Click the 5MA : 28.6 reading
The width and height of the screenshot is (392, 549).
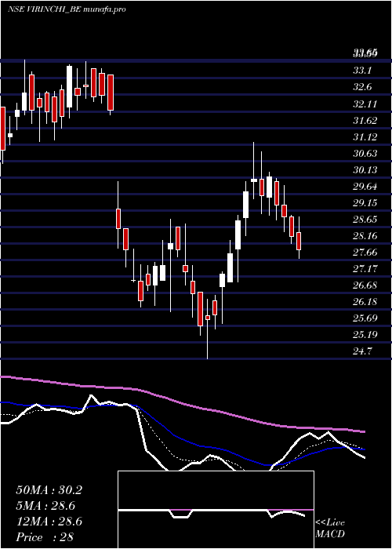[x=45, y=506]
